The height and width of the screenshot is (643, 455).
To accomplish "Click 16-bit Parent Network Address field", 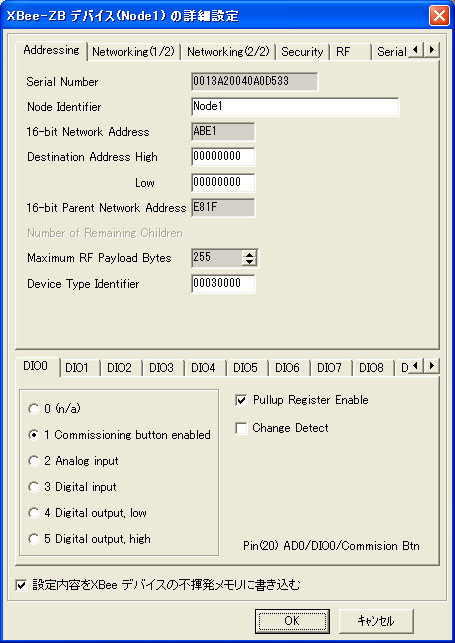I will coord(223,207).
